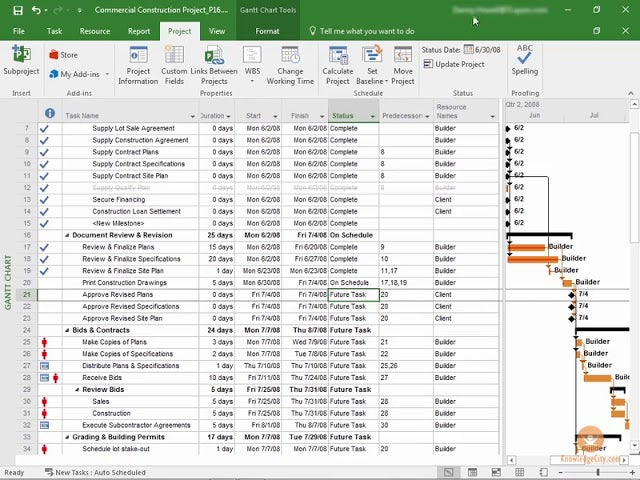Click the Undo arrow icon
The width and height of the screenshot is (640, 480).
(x=36, y=10)
